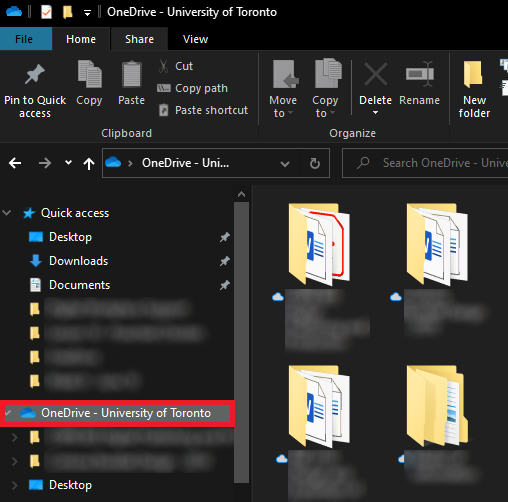This screenshot has height=502, width=508.
Task: Go up one folder level
Action: pyautogui.click(x=89, y=163)
